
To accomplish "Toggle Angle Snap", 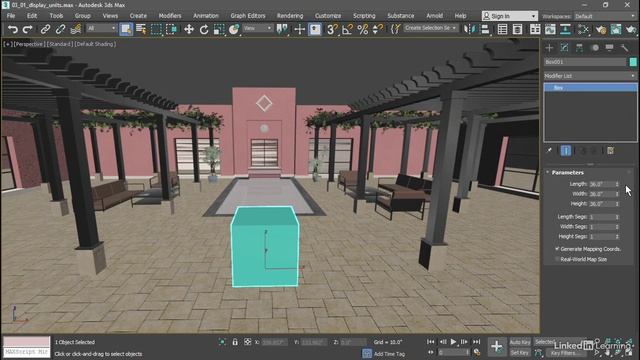I will pyautogui.click(x=347, y=29).
